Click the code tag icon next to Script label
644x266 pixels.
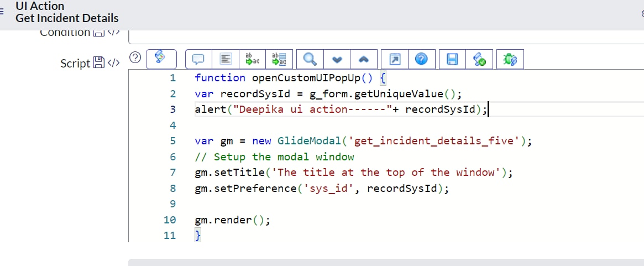(113, 63)
